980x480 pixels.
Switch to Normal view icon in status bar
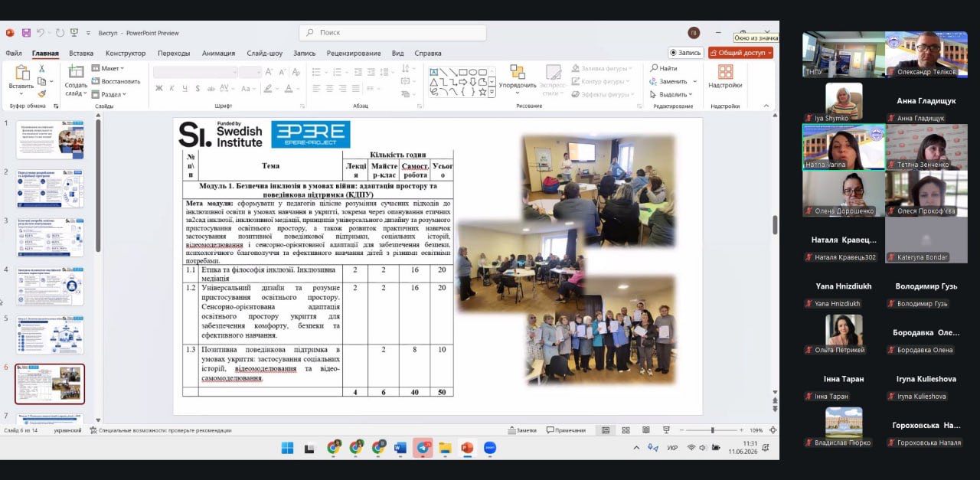pos(606,430)
